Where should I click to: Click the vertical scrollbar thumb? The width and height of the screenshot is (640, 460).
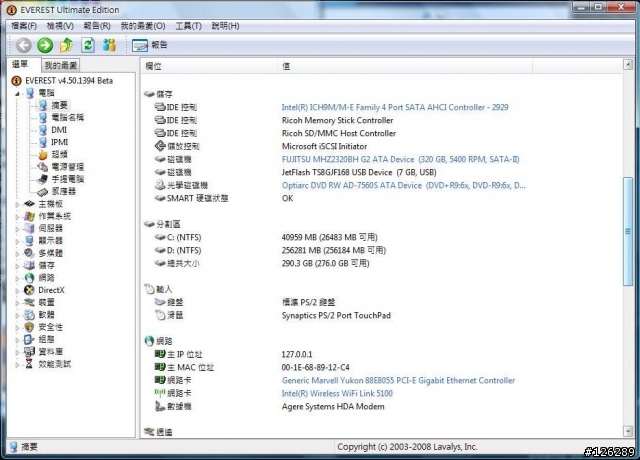[628, 231]
